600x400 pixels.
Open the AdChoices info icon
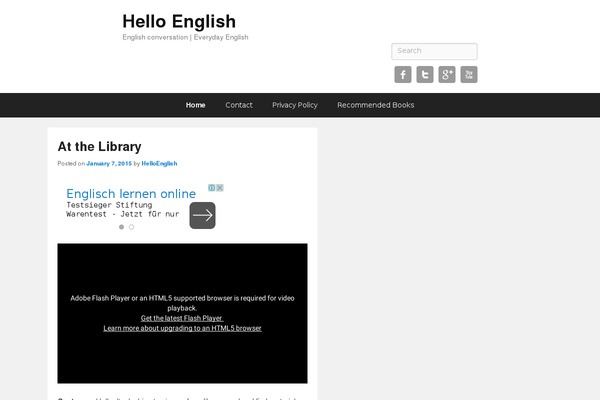click(x=212, y=188)
